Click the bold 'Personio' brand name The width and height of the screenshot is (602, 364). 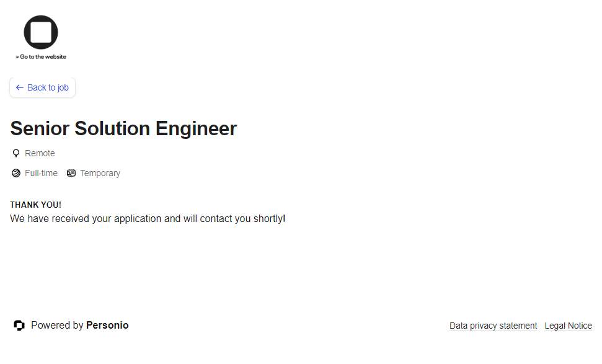[107, 326]
